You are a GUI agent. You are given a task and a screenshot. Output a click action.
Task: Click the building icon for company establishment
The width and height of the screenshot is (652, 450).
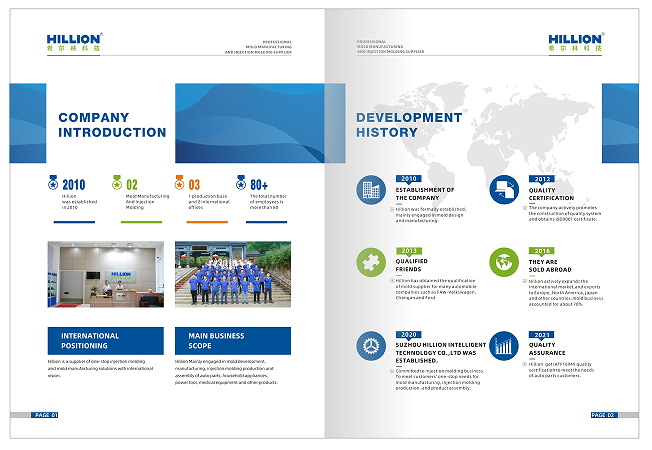coord(371,188)
